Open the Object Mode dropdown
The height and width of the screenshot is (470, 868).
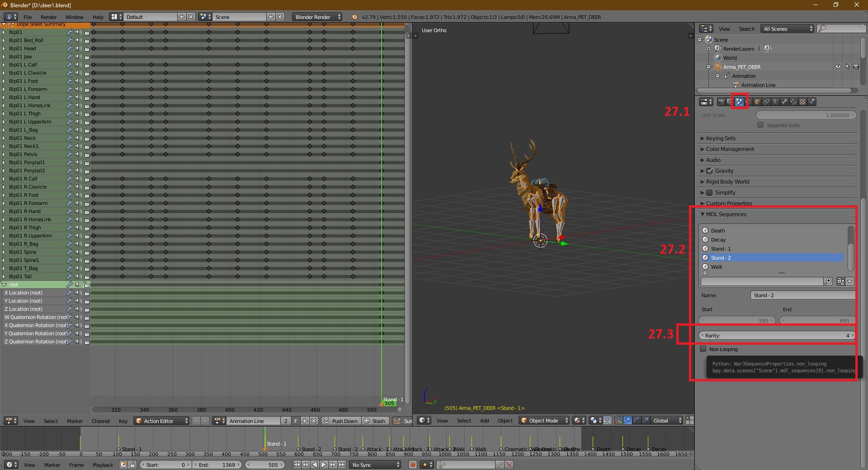pyautogui.click(x=544, y=421)
